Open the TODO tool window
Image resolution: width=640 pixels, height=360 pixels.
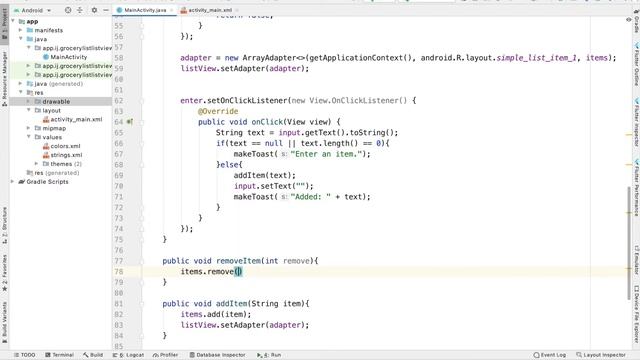coord(24,355)
